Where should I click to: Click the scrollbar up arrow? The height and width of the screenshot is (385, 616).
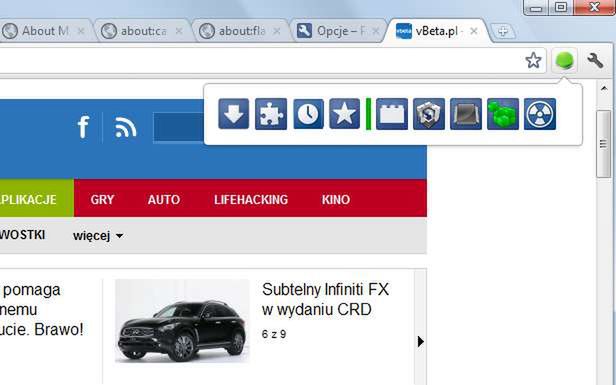click(604, 89)
